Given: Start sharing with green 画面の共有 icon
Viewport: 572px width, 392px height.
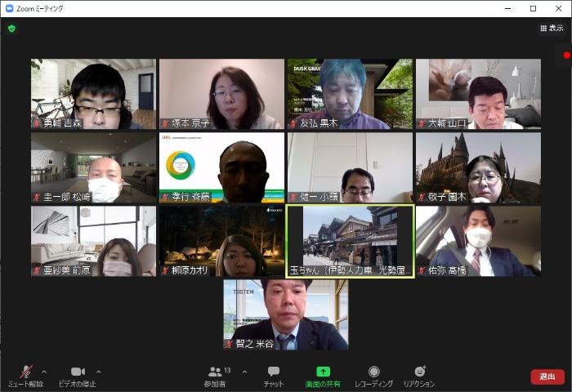Looking at the screenshot, I should [323, 374].
